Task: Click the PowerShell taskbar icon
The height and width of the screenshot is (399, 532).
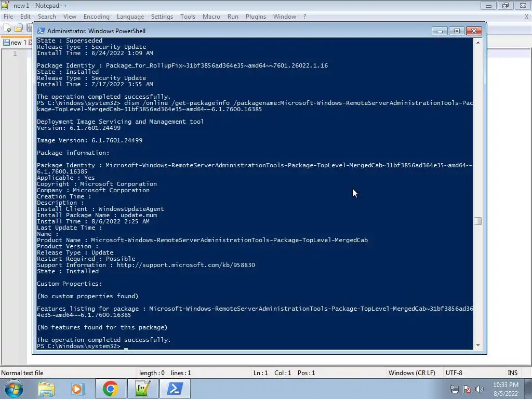Action: point(175,389)
